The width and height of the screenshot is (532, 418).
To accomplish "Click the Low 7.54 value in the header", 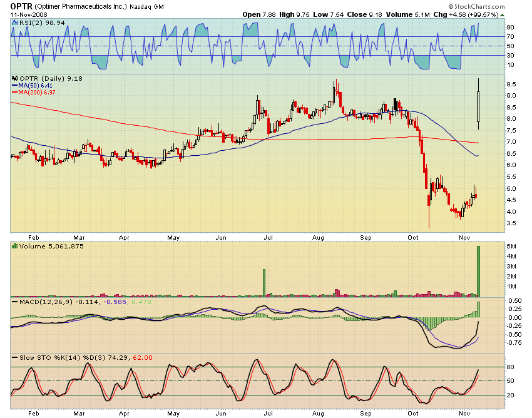I will 328,15.
